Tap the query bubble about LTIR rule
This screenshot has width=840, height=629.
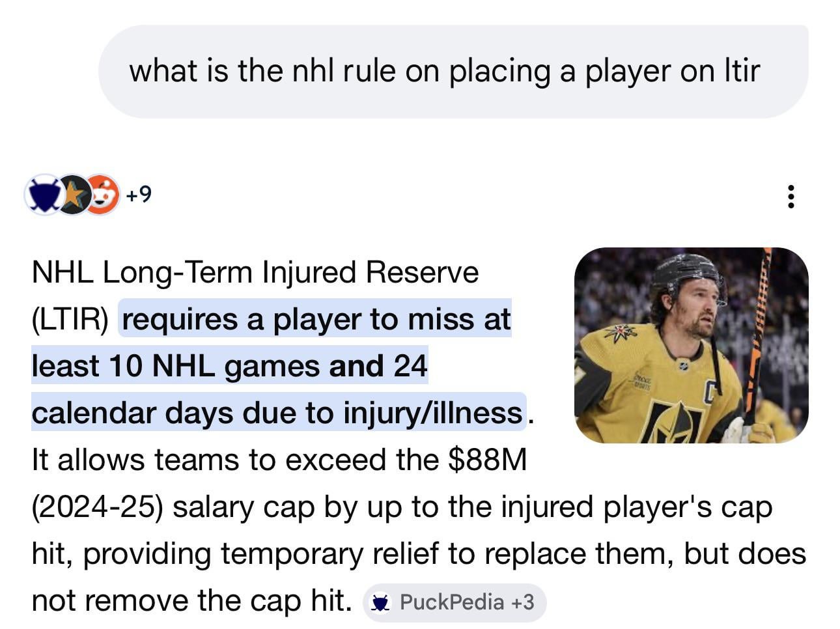444,71
